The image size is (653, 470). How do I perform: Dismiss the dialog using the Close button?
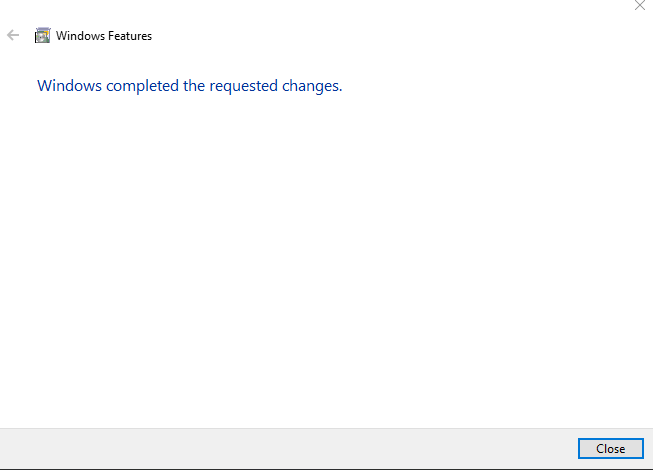(x=610, y=449)
